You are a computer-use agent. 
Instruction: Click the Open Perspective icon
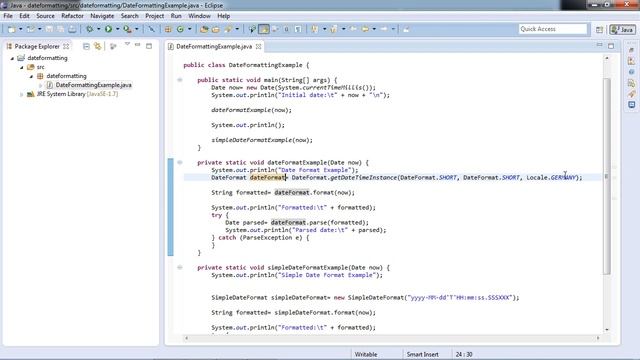pos(599,29)
